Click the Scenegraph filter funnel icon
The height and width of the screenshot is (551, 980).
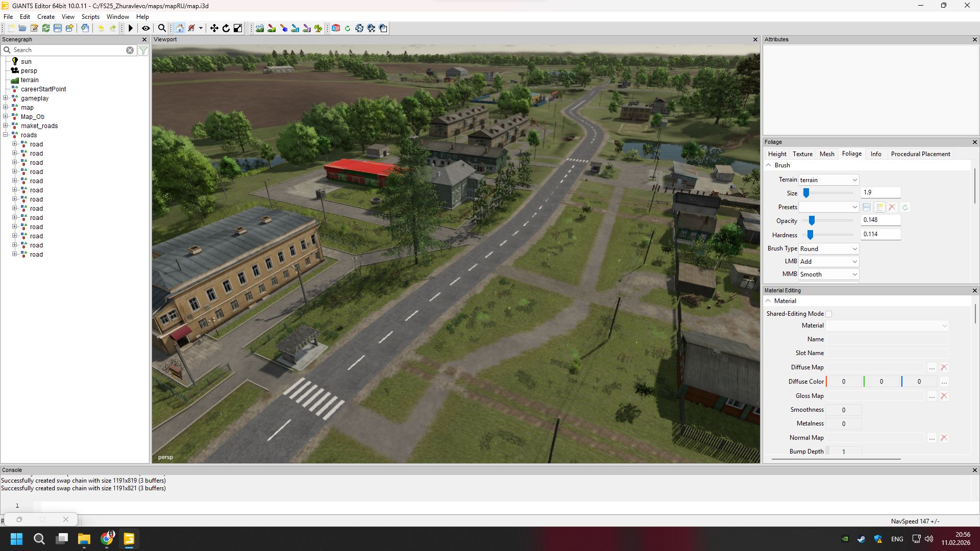click(143, 50)
